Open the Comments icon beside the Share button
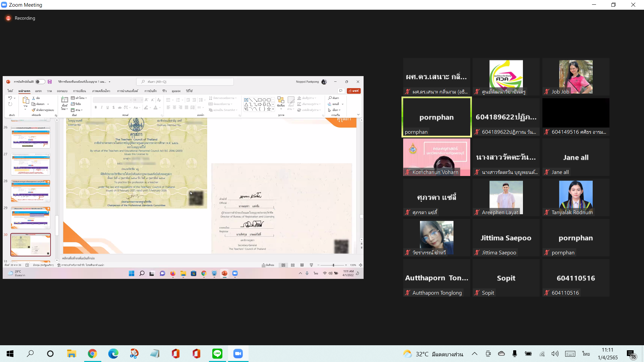The width and height of the screenshot is (644, 362). click(x=341, y=91)
